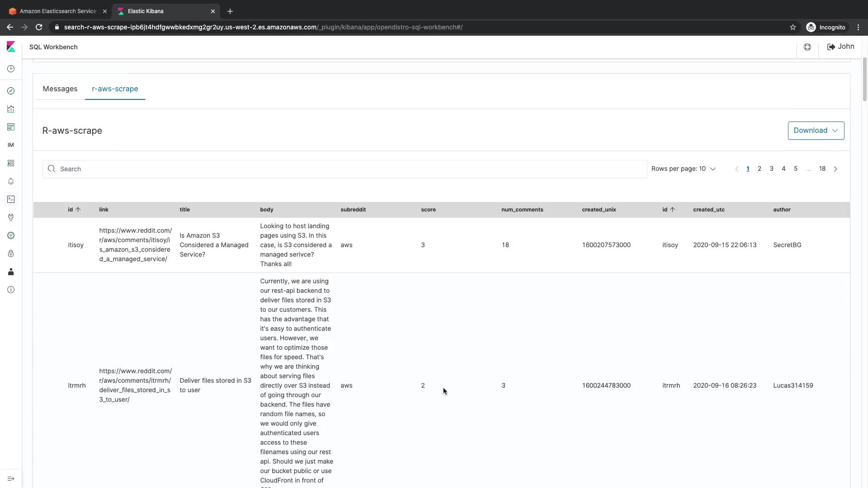Open the Rows per page dropdown
Screen dimensions: 868x488
click(x=683, y=169)
